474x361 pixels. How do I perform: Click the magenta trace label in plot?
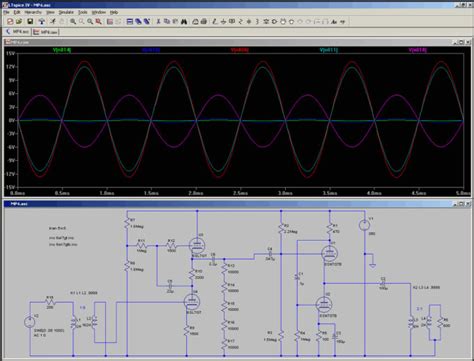[418, 50]
